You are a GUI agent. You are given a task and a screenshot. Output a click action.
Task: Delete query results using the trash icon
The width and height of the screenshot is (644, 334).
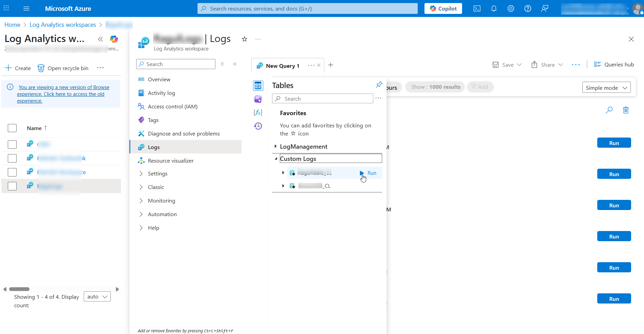626,110
